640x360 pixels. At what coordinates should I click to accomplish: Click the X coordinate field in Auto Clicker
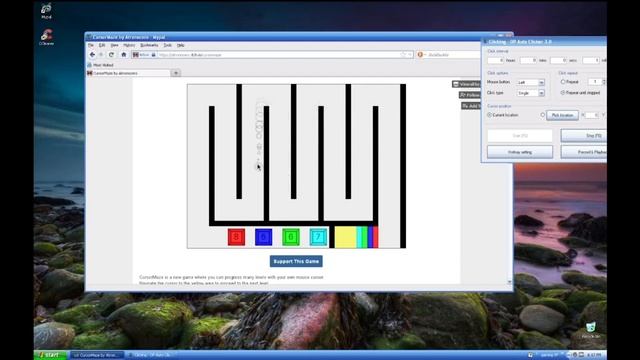[592, 115]
